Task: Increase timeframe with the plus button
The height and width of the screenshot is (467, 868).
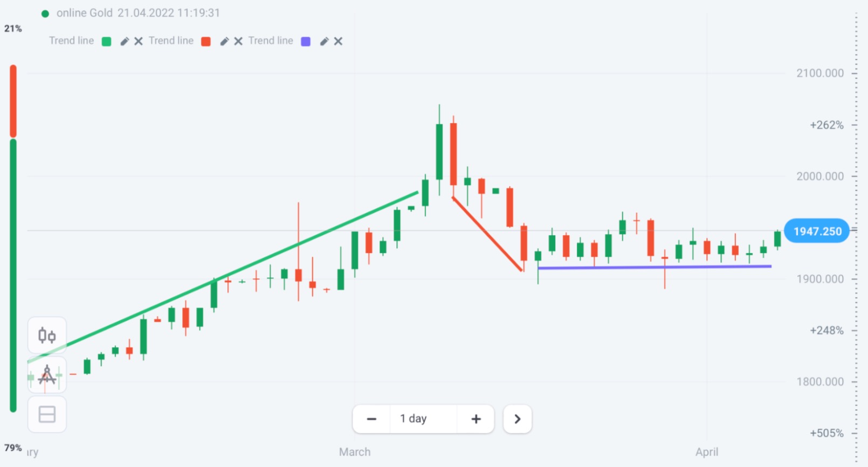Action: pos(476,419)
